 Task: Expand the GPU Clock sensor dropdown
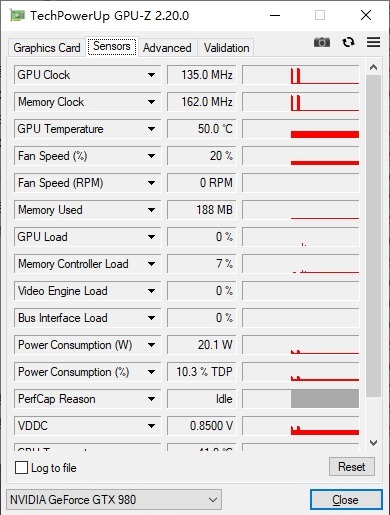(x=151, y=75)
